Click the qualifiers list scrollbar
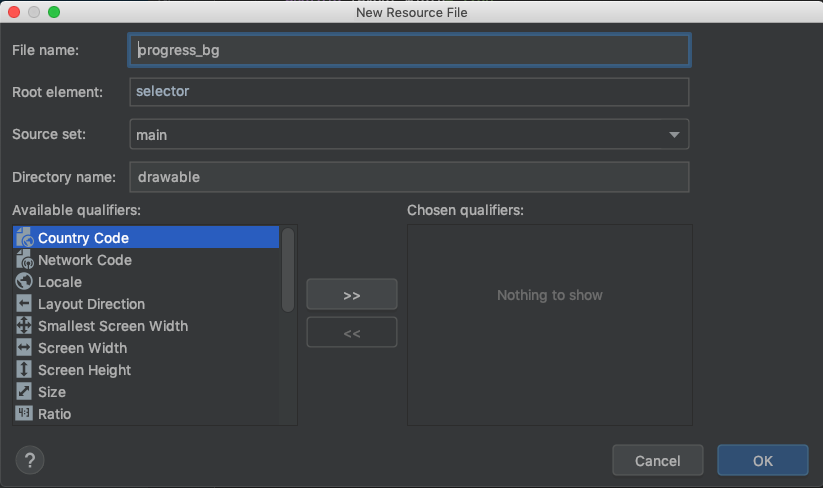 click(x=288, y=270)
